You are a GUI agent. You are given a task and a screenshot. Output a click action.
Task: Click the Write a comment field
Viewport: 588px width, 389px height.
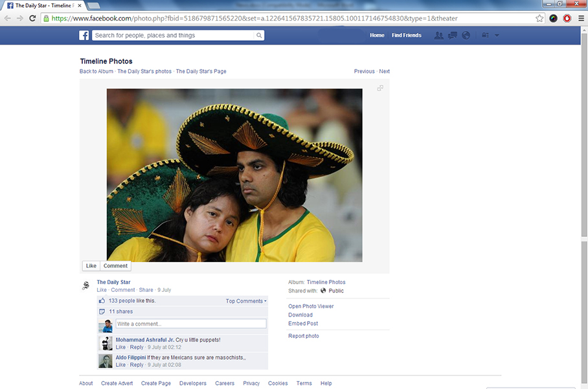191,324
